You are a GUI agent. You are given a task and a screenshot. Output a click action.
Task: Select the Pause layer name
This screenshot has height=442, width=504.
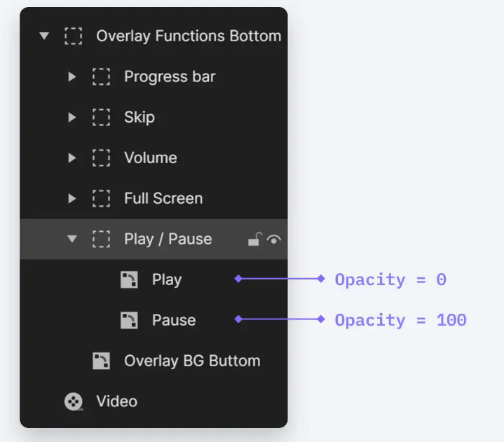[x=174, y=320]
